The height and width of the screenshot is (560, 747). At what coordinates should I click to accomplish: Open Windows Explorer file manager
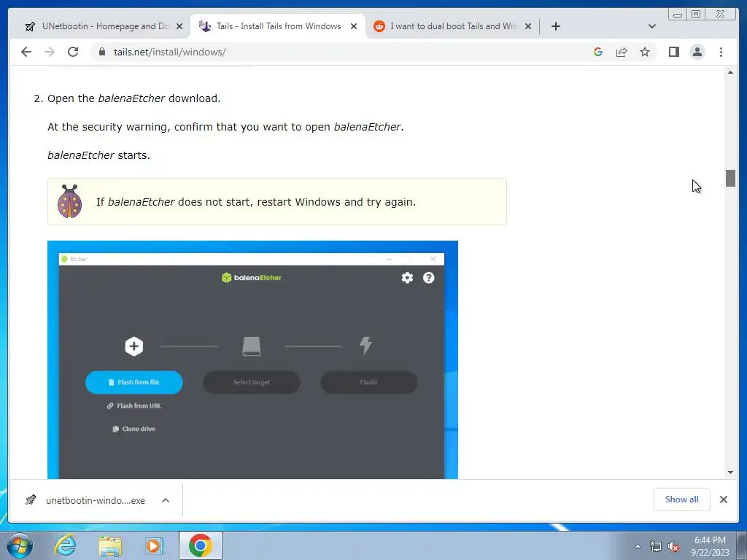[110, 545]
